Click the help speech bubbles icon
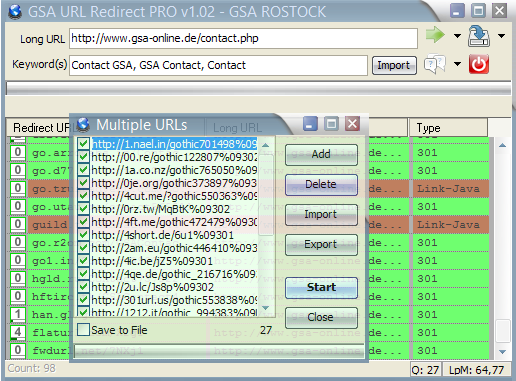The width and height of the screenshot is (516, 381). (x=435, y=64)
